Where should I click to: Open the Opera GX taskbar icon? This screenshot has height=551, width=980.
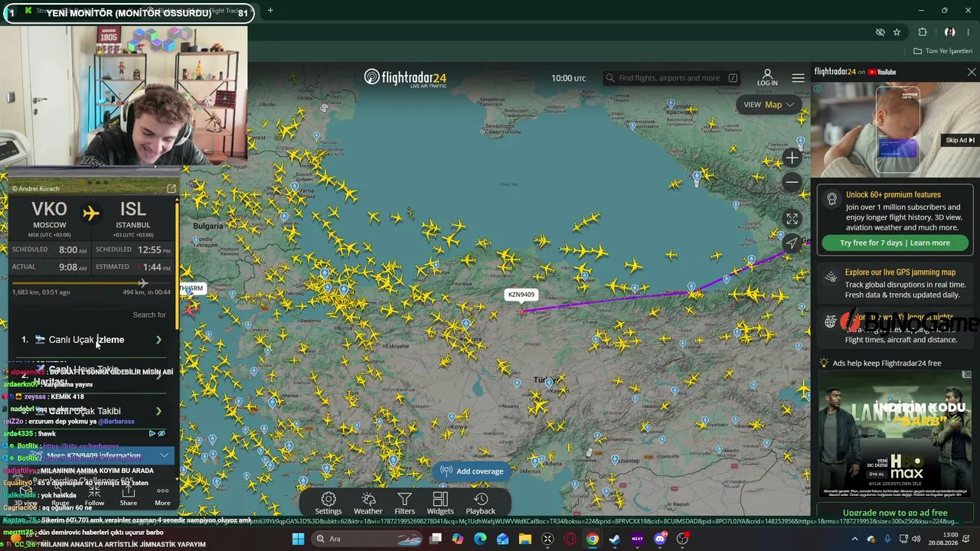click(570, 539)
